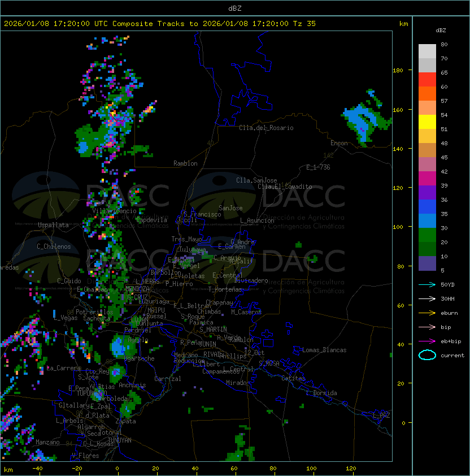Click the magenta eb+bip arrow symbol

pyautogui.click(x=427, y=341)
